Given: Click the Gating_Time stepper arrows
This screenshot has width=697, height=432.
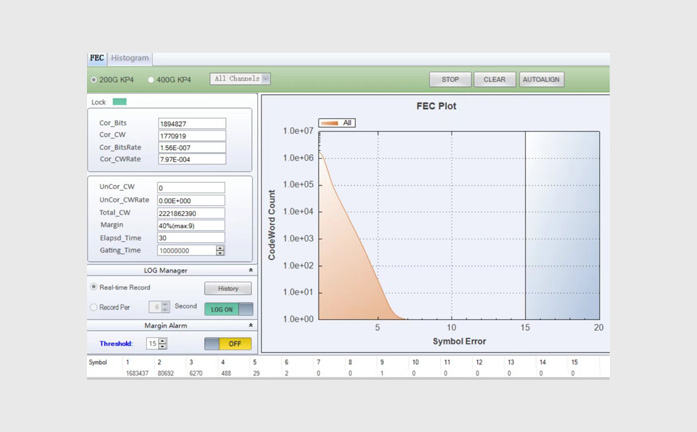Looking at the screenshot, I should [220, 251].
